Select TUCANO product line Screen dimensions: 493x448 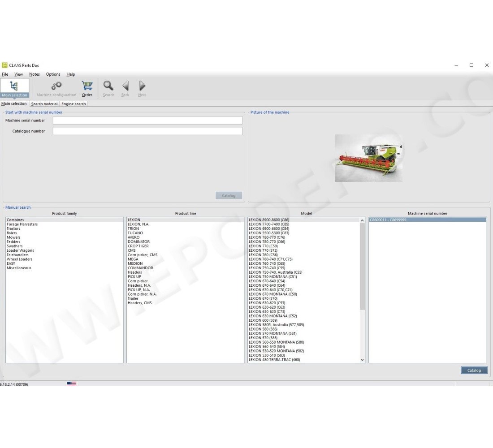click(186, 233)
